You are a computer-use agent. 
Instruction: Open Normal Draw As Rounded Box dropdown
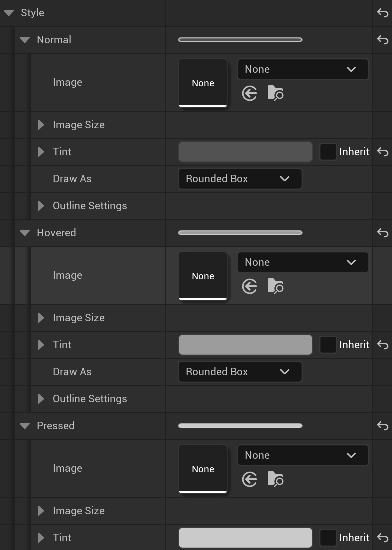pyautogui.click(x=240, y=179)
